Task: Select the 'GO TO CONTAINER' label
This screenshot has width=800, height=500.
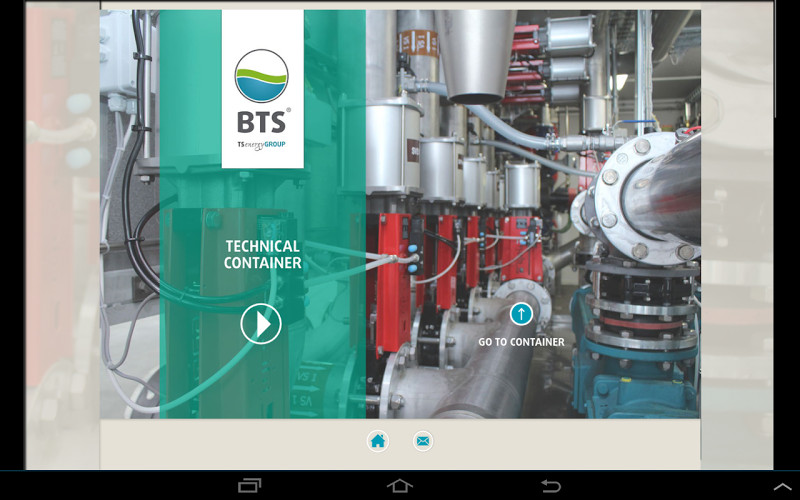Action: point(521,342)
